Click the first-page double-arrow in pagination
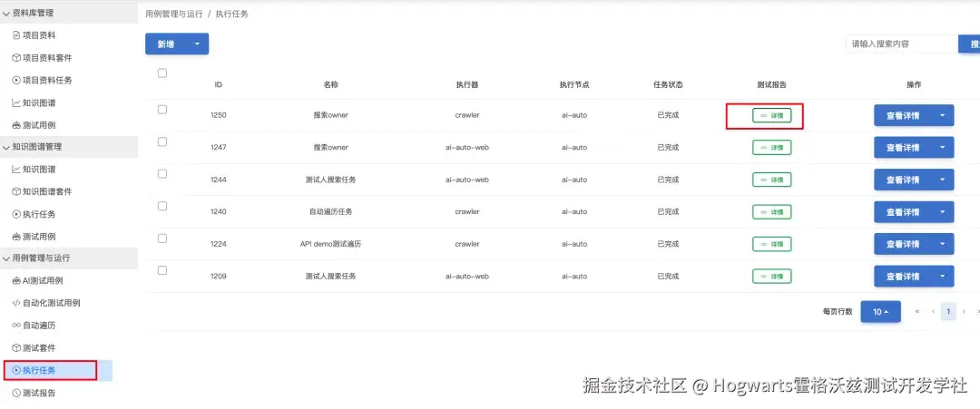Screen dimensions: 980x409 (917, 311)
